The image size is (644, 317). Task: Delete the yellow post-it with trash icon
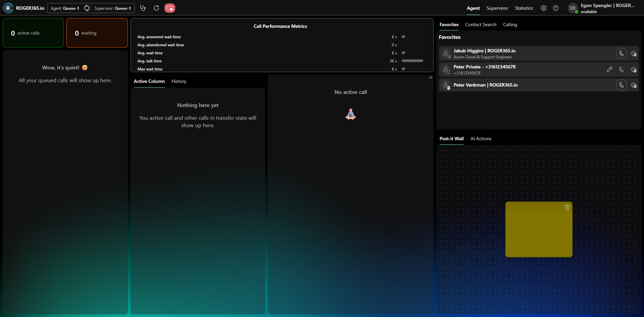click(567, 207)
